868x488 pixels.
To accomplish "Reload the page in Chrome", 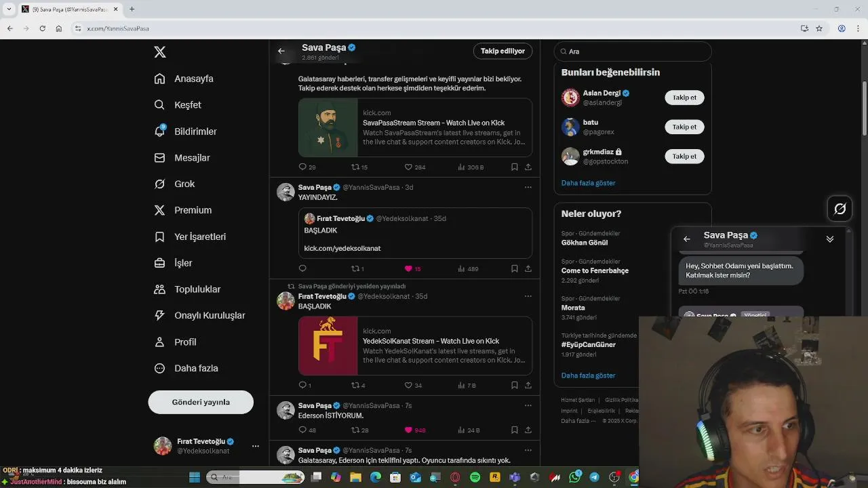I will point(42,28).
